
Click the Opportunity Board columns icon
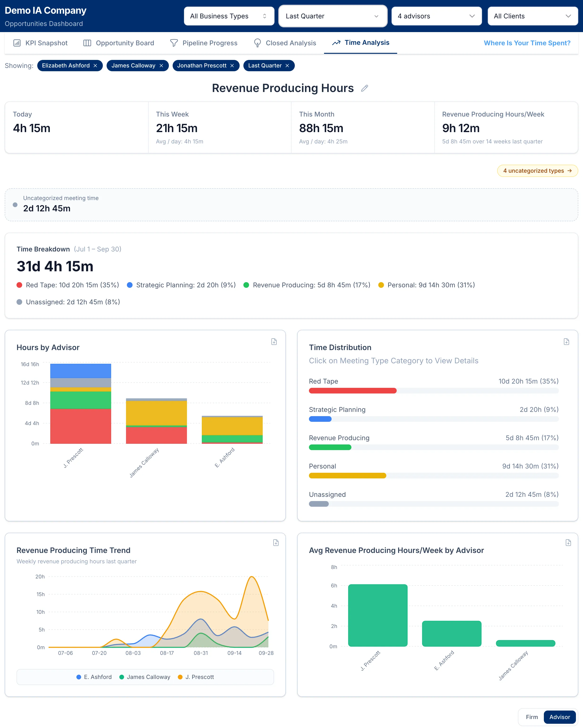click(x=87, y=43)
